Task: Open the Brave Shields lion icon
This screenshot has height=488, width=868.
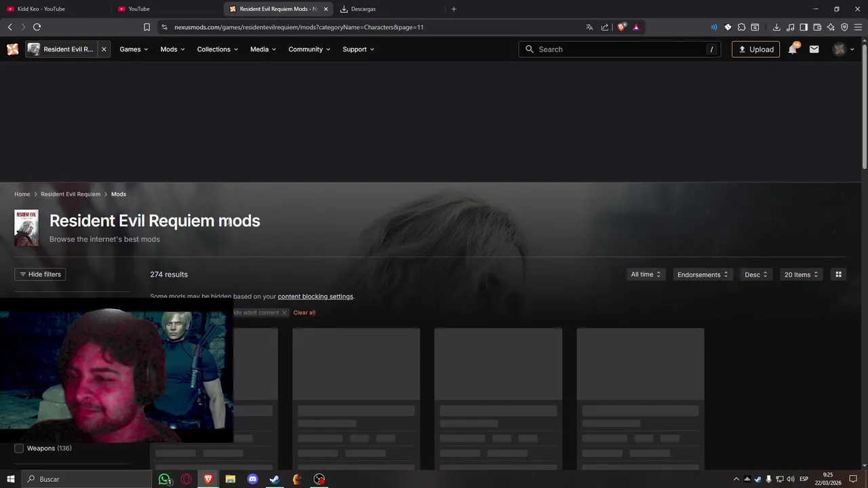Action: pyautogui.click(x=621, y=27)
